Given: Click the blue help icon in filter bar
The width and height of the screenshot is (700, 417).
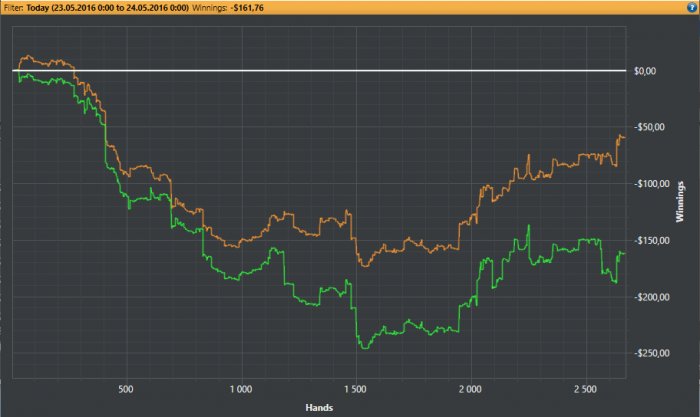Looking at the screenshot, I should [692, 8].
